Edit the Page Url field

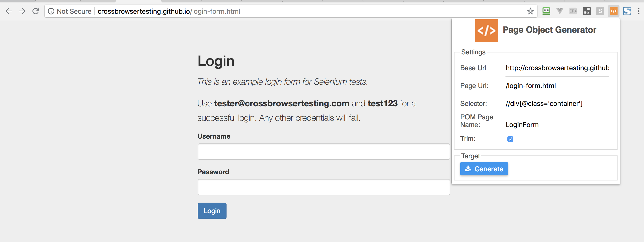click(557, 86)
